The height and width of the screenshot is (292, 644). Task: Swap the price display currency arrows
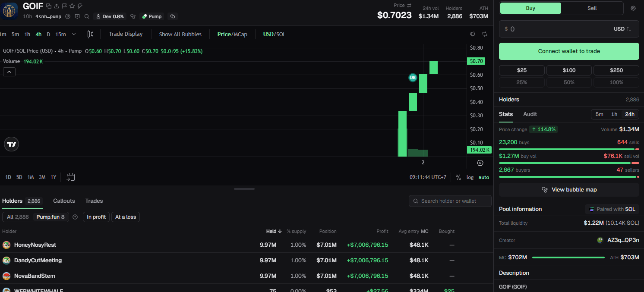(409, 5)
